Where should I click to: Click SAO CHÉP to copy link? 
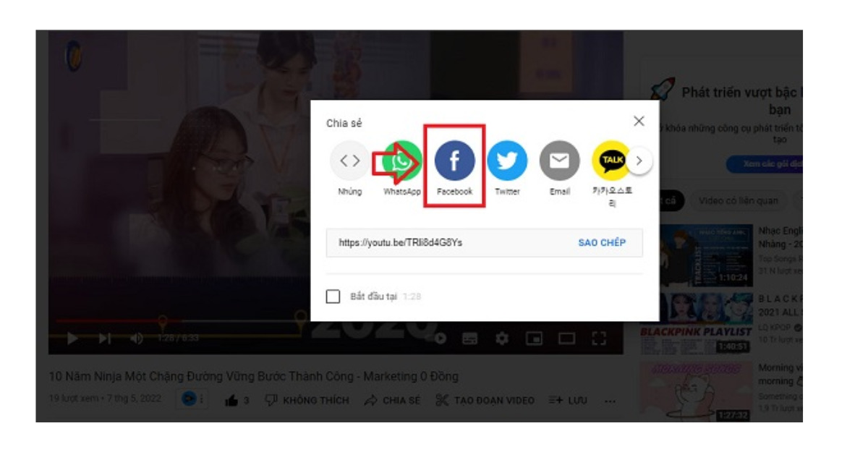602,243
